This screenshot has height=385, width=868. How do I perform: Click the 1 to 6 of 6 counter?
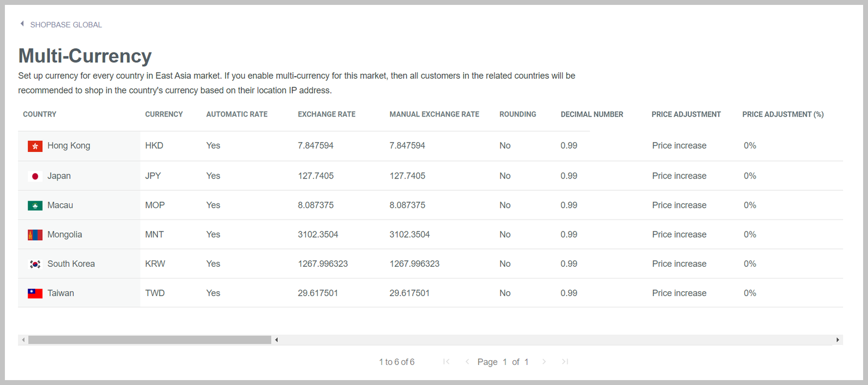tap(397, 362)
